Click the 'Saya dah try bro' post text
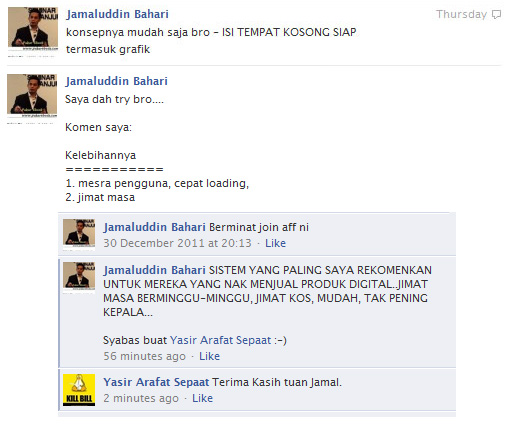This screenshot has height=424, width=515. pos(114,99)
